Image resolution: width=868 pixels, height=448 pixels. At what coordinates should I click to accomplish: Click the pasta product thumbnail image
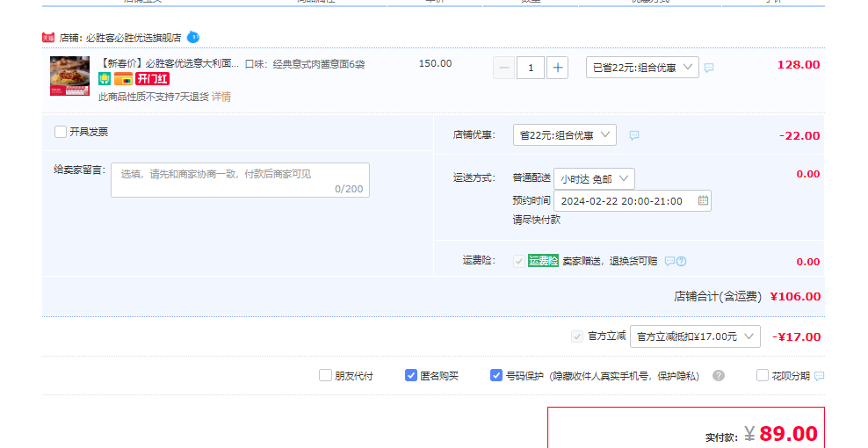point(69,76)
